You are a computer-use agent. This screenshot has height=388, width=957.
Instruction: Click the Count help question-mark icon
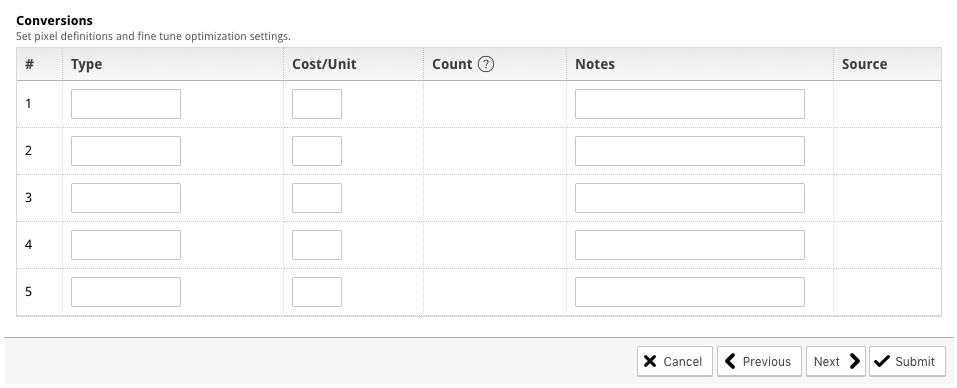click(x=486, y=64)
